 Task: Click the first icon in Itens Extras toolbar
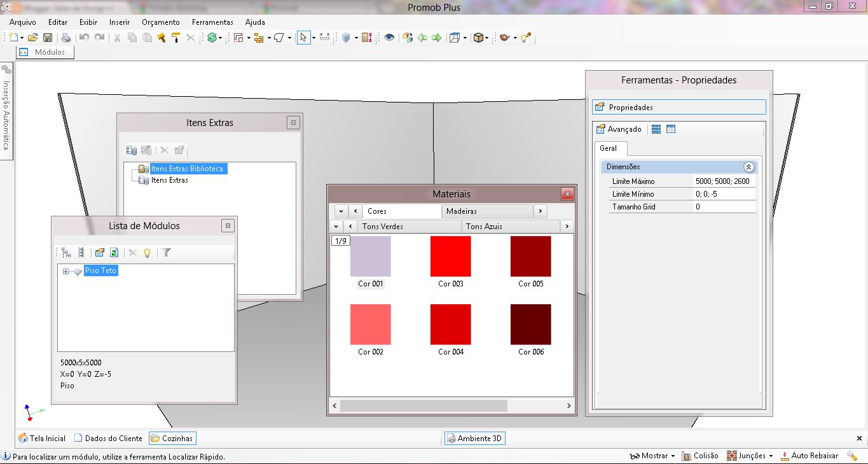click(132, 150)
